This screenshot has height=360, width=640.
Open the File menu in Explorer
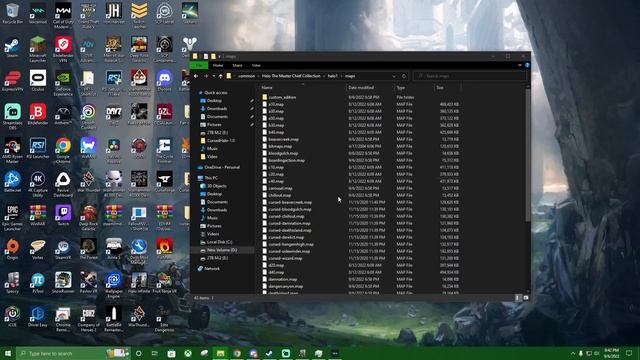tap(199, 65)
